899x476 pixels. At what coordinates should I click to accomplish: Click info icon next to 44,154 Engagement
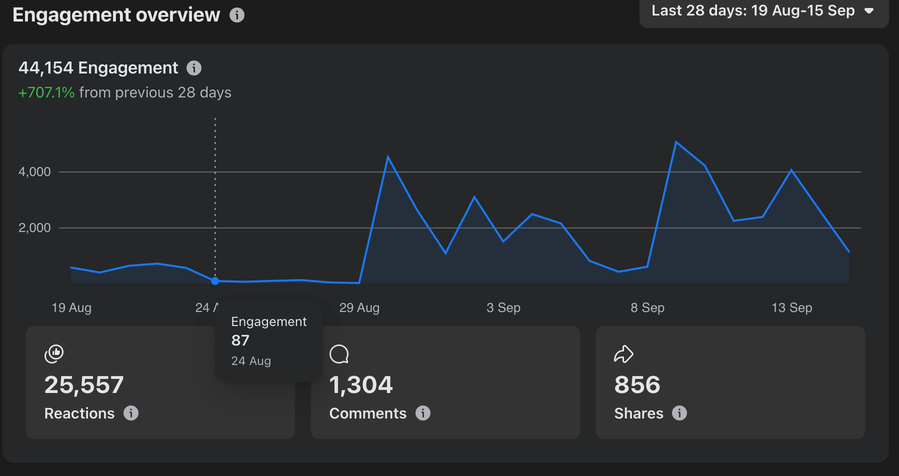(x=194, y=68)
